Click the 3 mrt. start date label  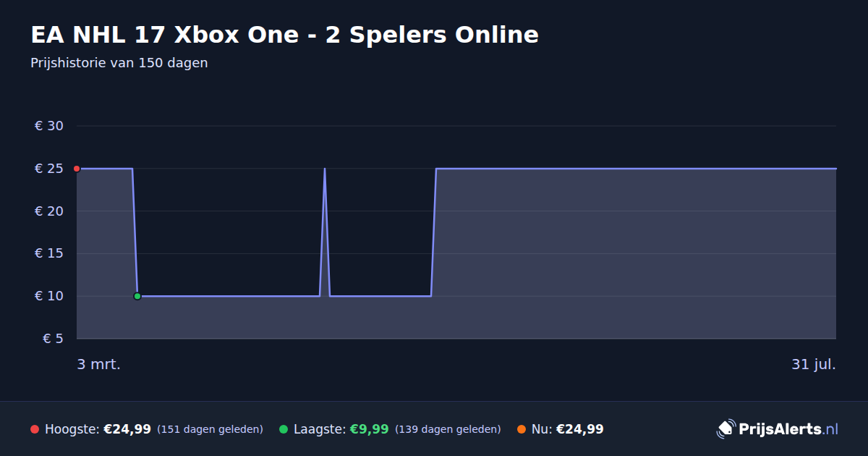pyautogui.click(x=99, y=365)
